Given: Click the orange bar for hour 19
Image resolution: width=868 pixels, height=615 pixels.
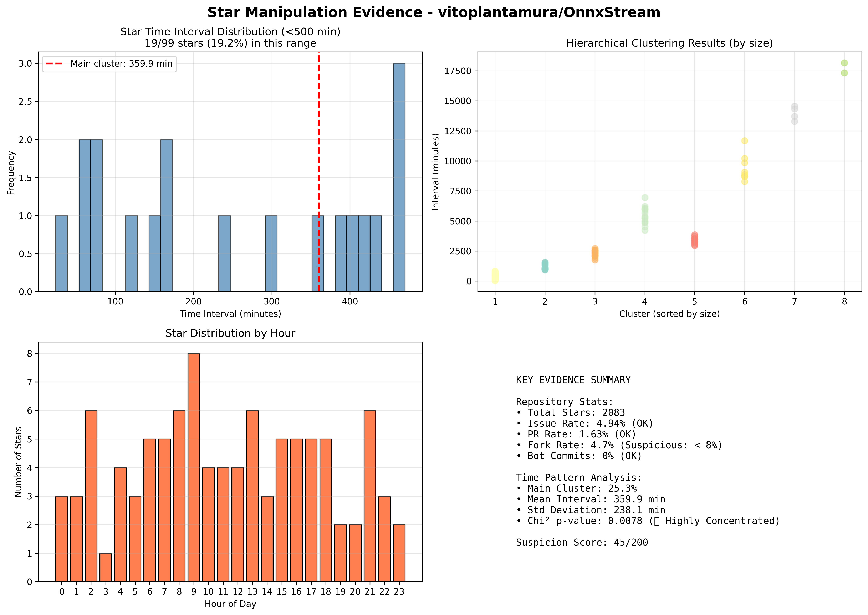Looking at the screenshot, I should 341,553.
